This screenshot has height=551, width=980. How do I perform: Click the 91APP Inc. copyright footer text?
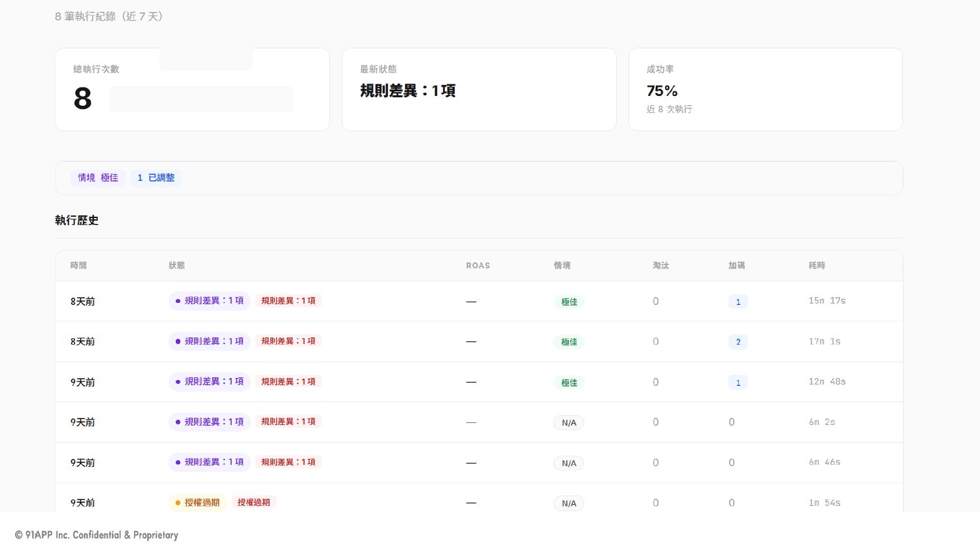pos(96,535)
